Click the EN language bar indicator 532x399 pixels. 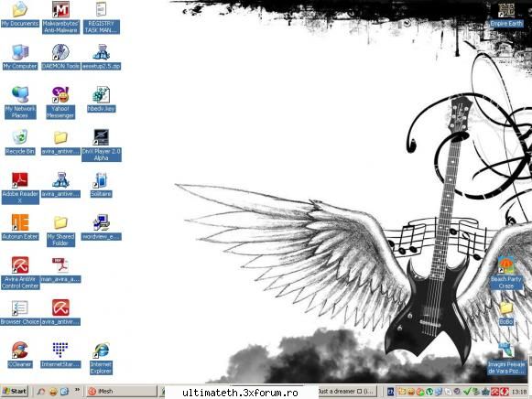click(390, 392)
